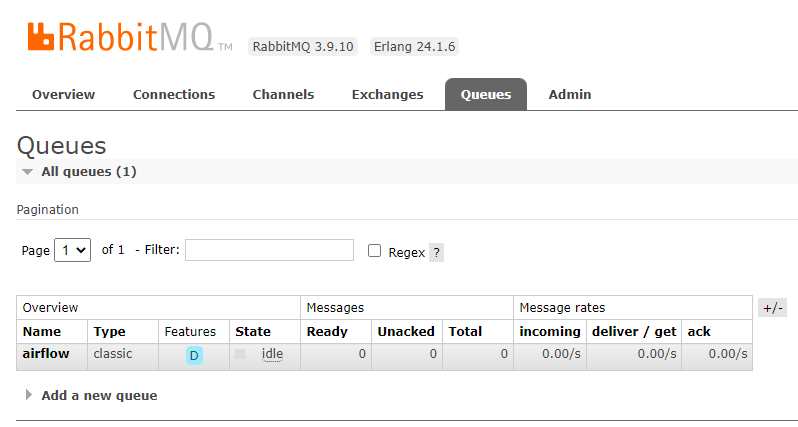The height and width of the screenshot is (427, 798).
Task: Open the Admin tab
Action: 569,95
